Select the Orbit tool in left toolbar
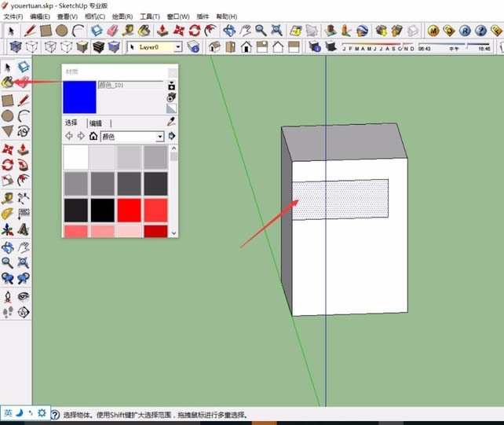 [x=8, y=247]
